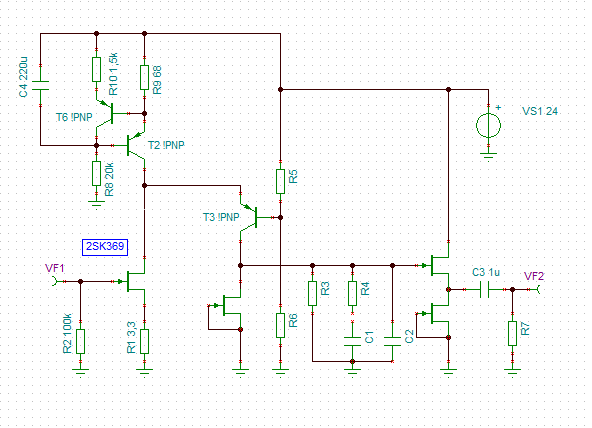
Task: Select the blue 2SK369 text box
Action: coord(105,247)
